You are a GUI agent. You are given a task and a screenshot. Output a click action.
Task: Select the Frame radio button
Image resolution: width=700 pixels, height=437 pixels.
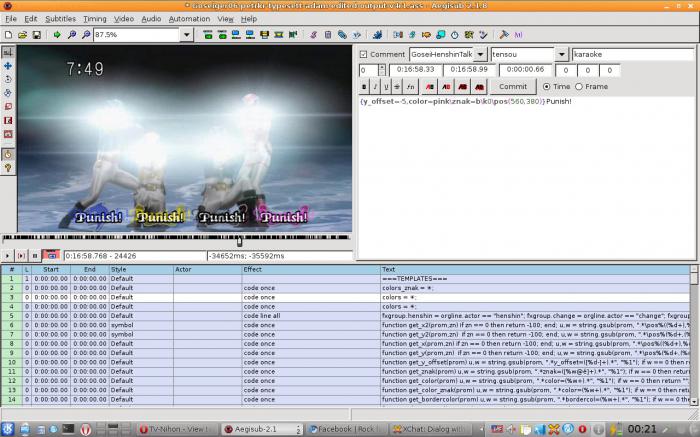coord(579,87)
